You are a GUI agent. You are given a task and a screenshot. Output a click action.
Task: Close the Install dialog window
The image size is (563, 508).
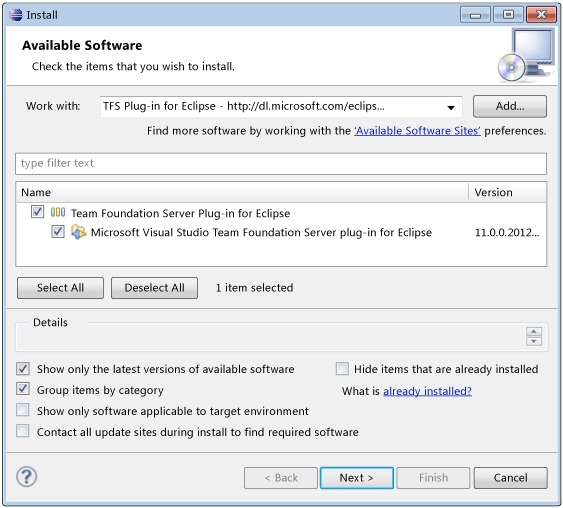(541, 15)
